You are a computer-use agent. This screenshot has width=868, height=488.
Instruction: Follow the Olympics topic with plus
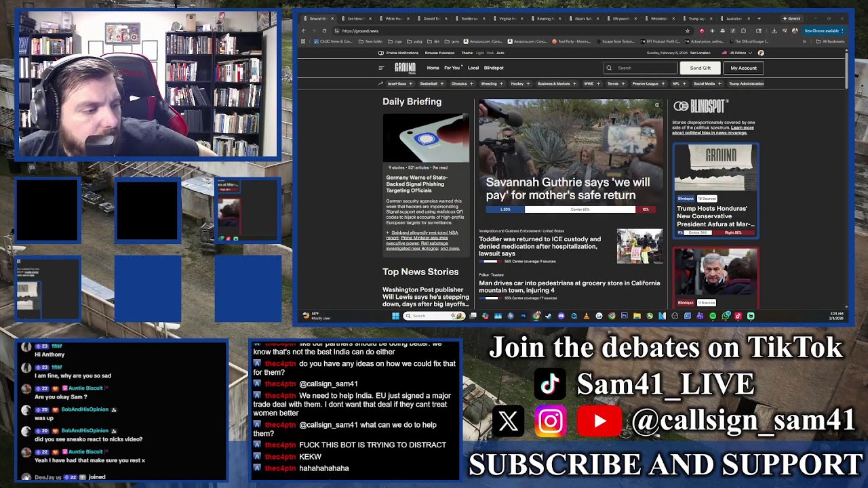coord(470,84)
